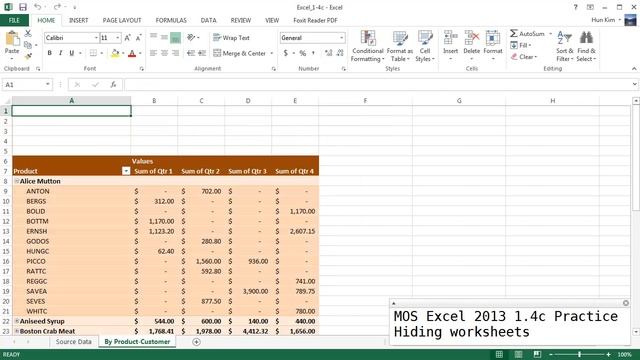Click the Insert Function fx icon

[113, 84]
